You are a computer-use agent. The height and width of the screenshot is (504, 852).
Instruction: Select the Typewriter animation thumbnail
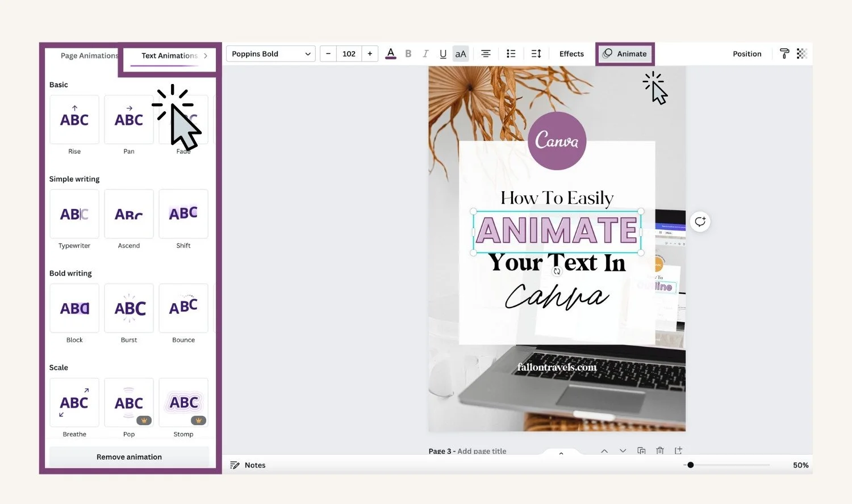[x=74, y=214]
